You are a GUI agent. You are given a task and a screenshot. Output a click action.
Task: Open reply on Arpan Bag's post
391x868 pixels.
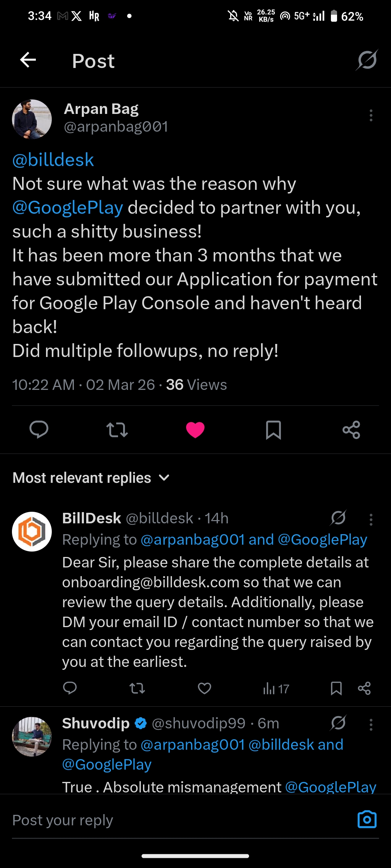click(39, 430)
